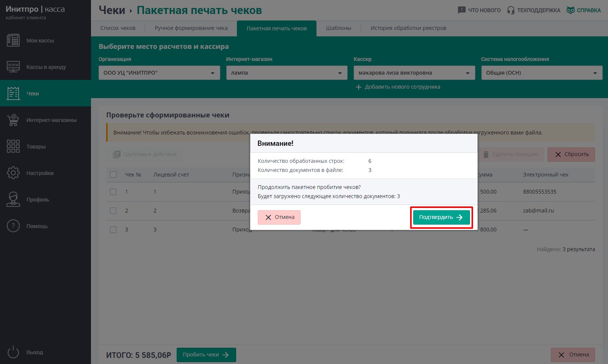Viewport: 608px width, 364px height.
Task: Check the box for receipt row 3
Action: click(113, 230)
